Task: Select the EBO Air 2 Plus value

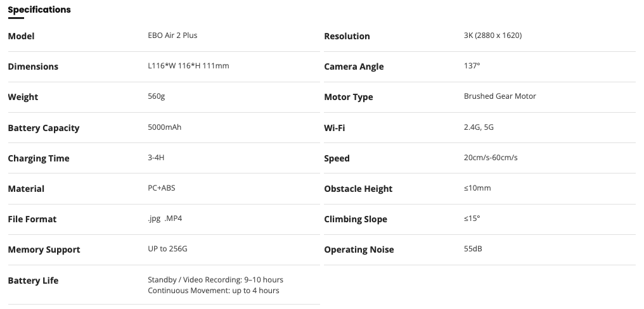Action: tap(172, 35)
